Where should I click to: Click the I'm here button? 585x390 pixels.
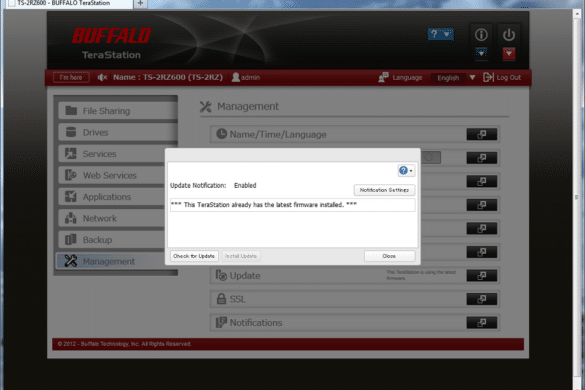(71, 77)
